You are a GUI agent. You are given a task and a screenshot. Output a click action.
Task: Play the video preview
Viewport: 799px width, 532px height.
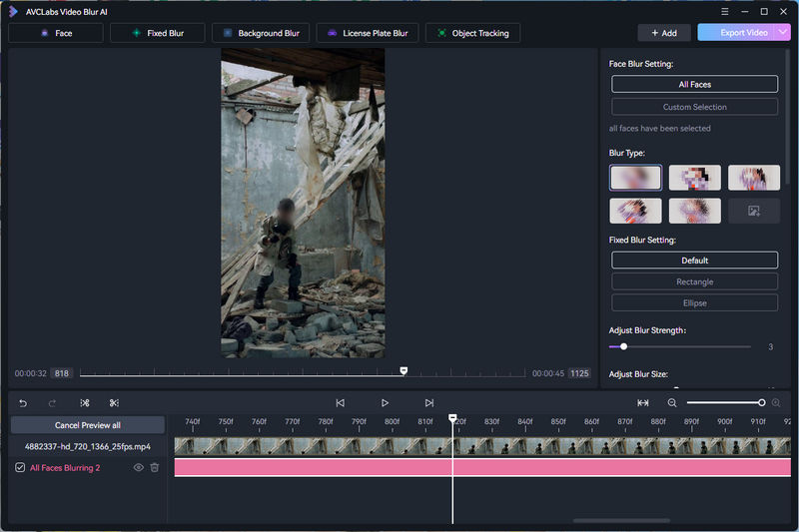tap(385, 403)
